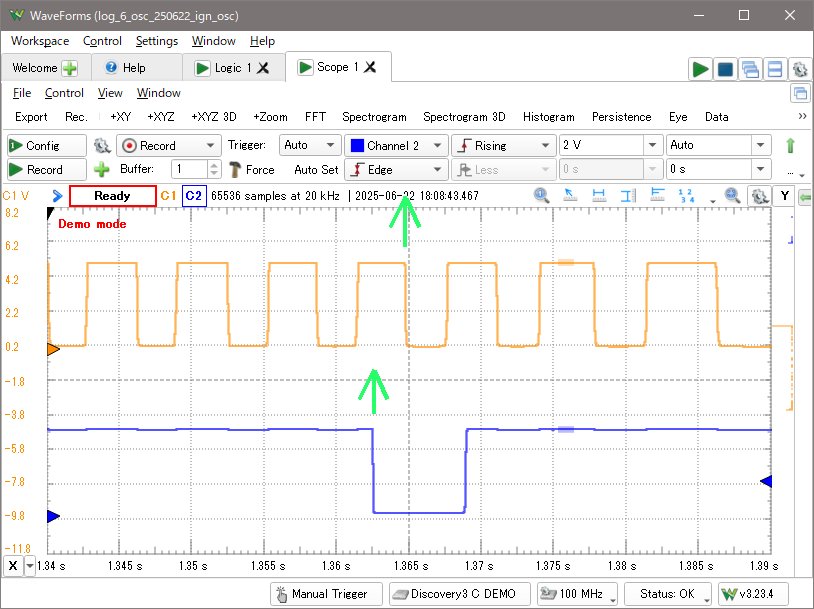
Task: Toggle the X axis button at bottom left
Action: pos(13,565)
